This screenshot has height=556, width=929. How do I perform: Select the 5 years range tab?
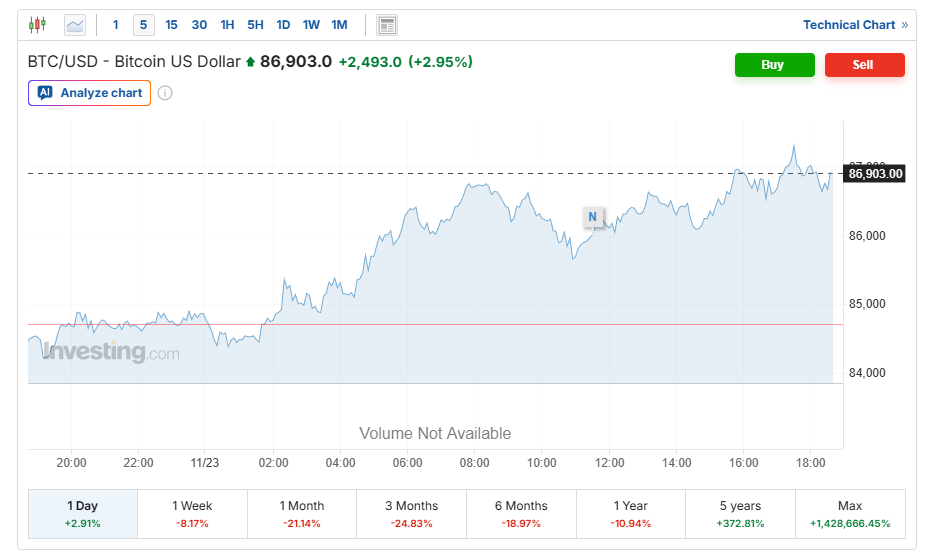click(740, 514)
